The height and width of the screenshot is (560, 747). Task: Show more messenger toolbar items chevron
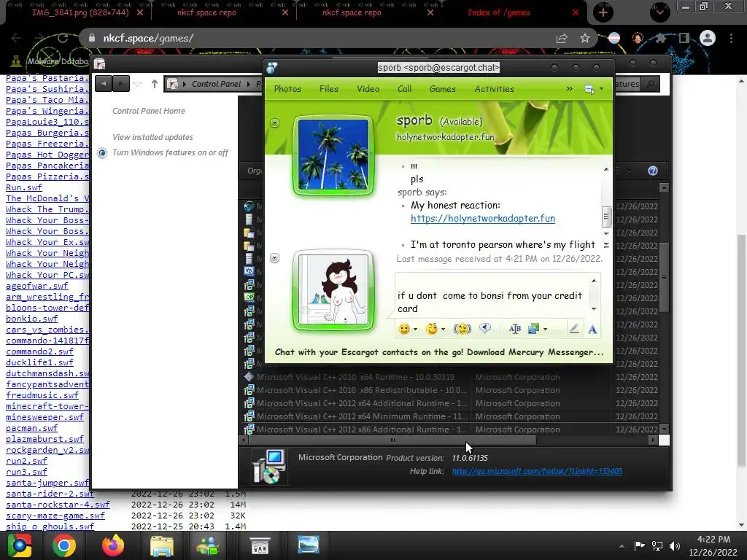click(x=569, y=89)
